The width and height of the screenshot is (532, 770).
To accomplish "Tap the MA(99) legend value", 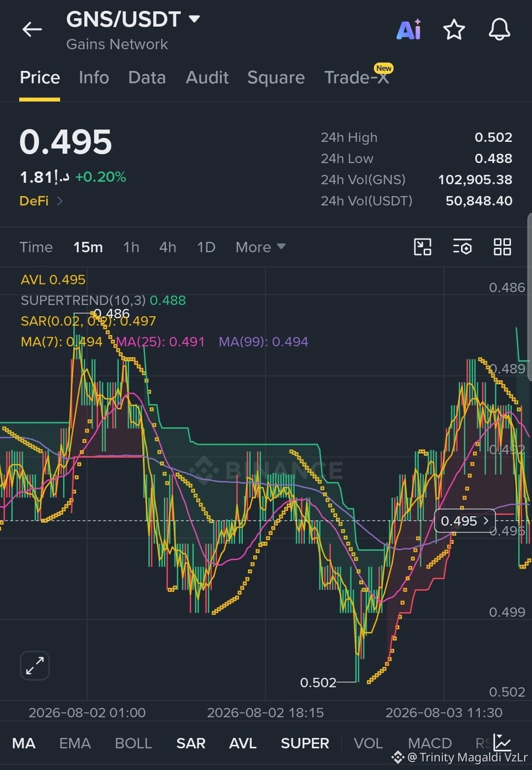I will [264, 341].
